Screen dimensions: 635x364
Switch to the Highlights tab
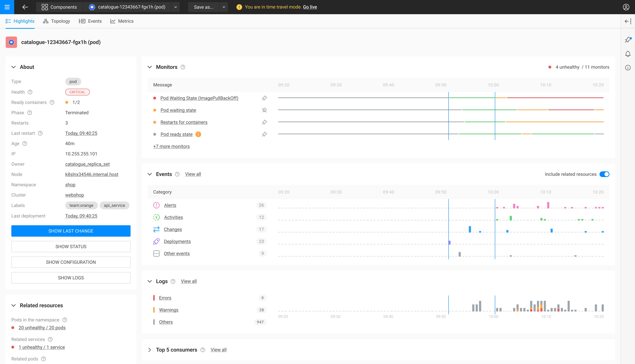point(20,21)
